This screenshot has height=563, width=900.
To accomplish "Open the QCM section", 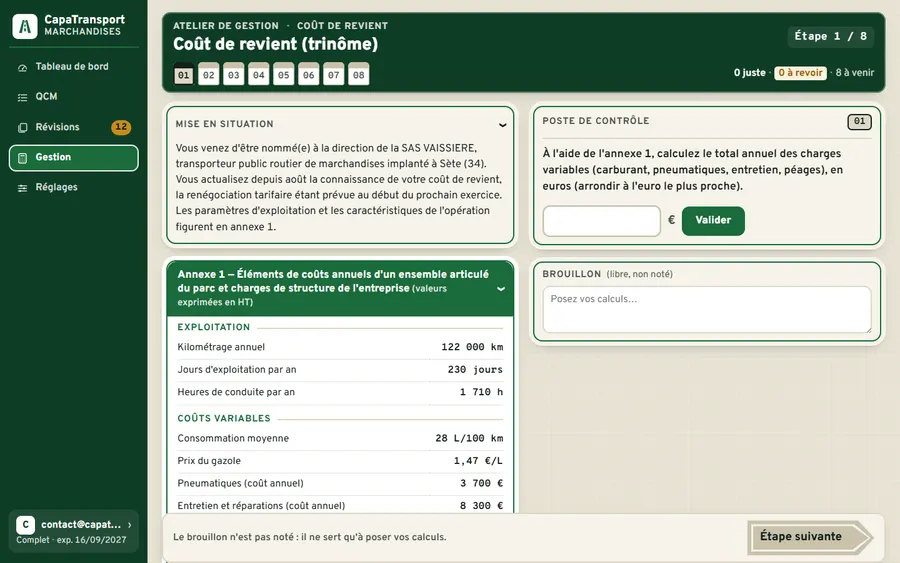I will [x=73, y=97].
